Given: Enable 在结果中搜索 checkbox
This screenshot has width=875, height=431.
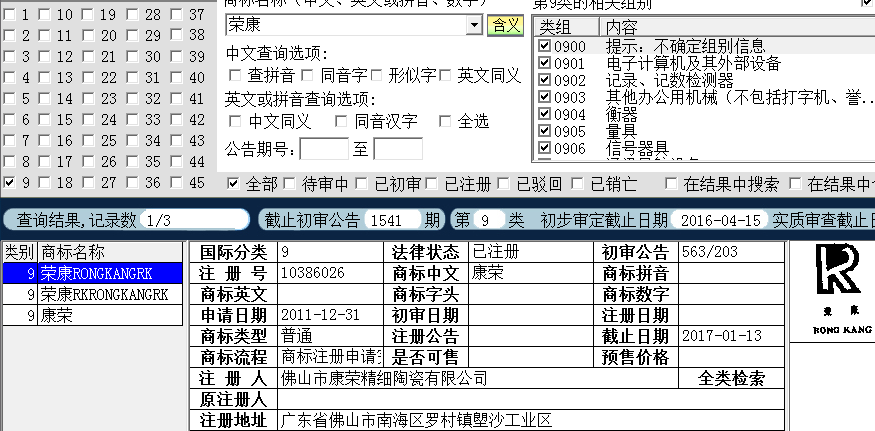Looking at the screenshot, I should pos(671,183).
